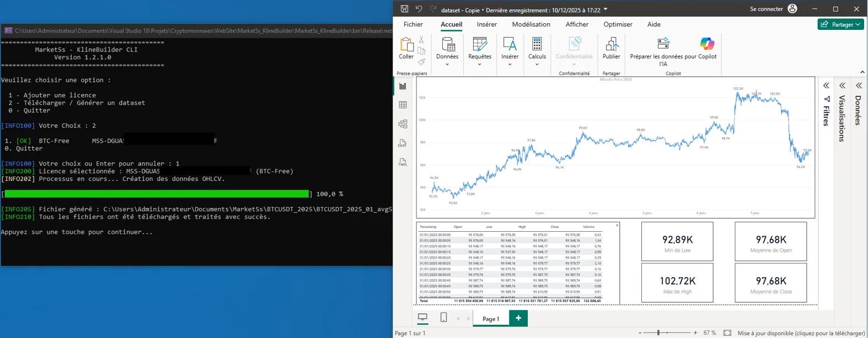
Task: Click "Market5s - KlineBuilder CLI" console text
Action: click(x=86, y=50)
